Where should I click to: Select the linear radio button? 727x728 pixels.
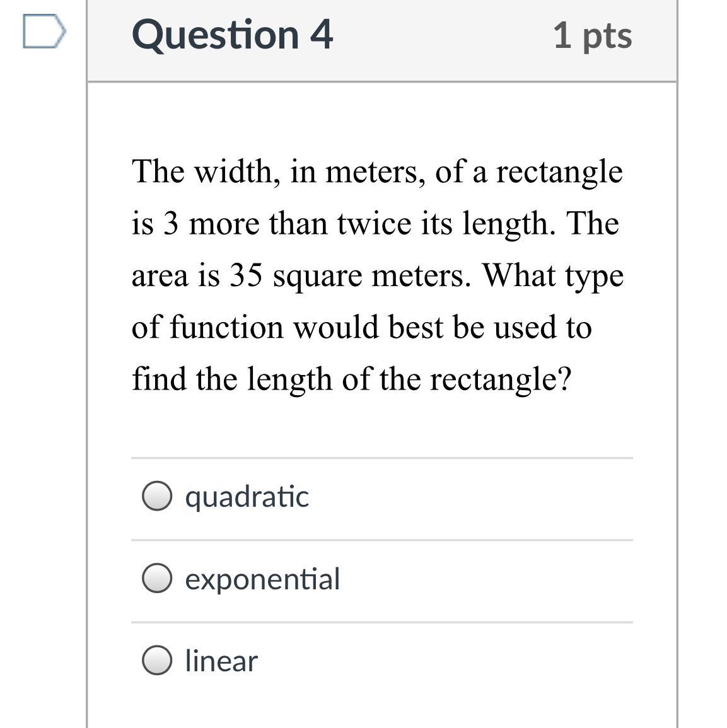[x=156, y=661]
